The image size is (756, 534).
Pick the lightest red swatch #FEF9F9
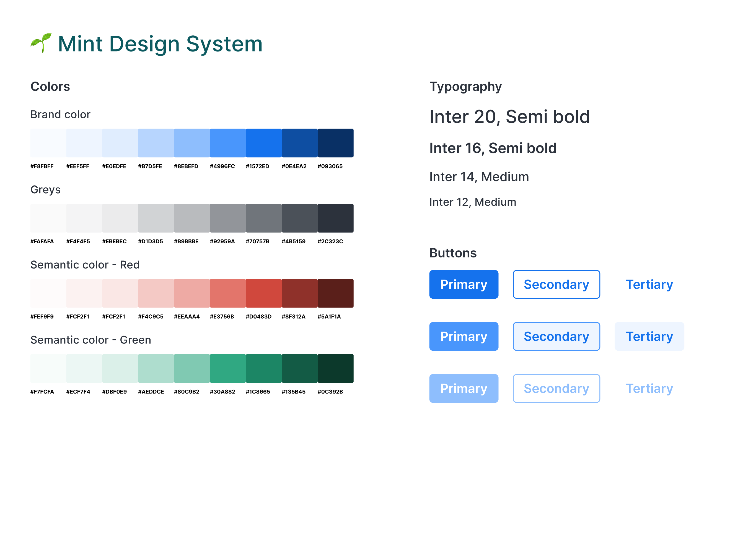click(48, 293)
